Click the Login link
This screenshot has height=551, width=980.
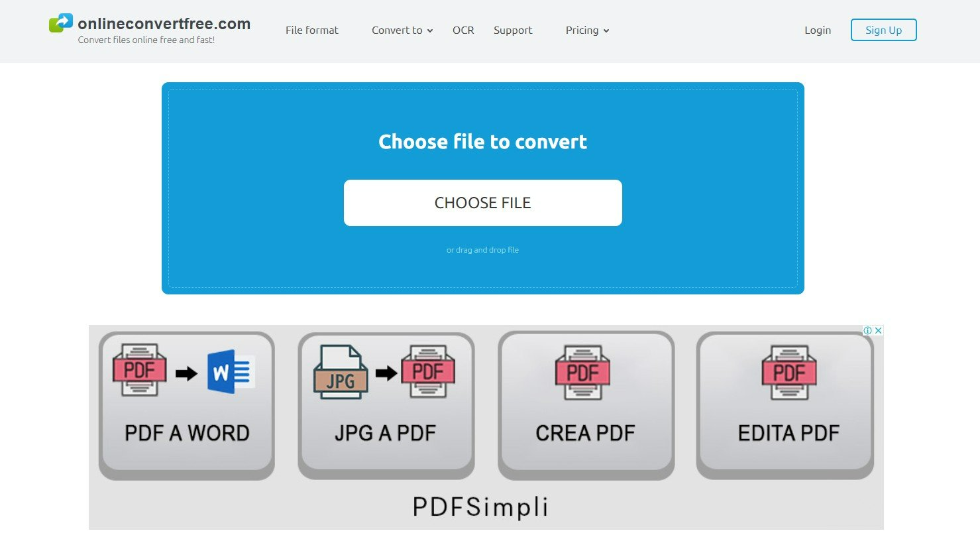pyautogui.click(x=817, y=31)
